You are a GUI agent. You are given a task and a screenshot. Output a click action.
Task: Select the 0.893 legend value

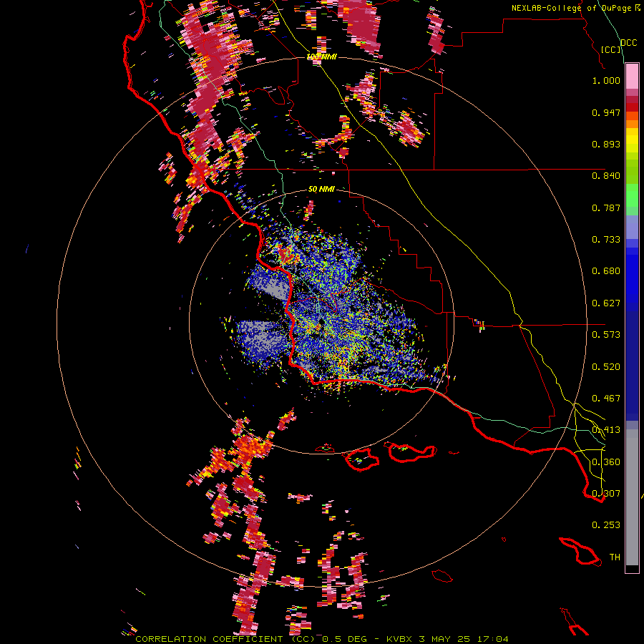coord(606,144)
